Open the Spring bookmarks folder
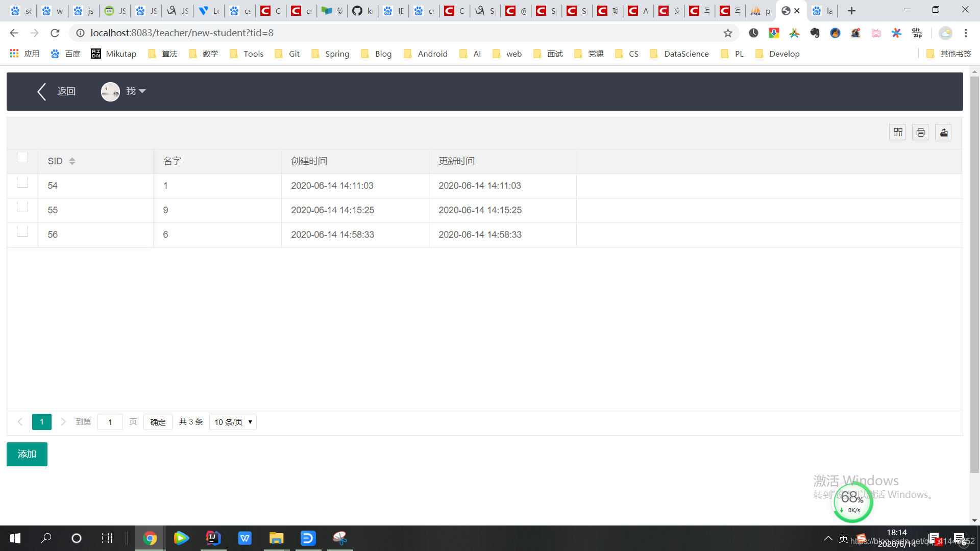Screen dimensions: 980x551 point(330,54)
